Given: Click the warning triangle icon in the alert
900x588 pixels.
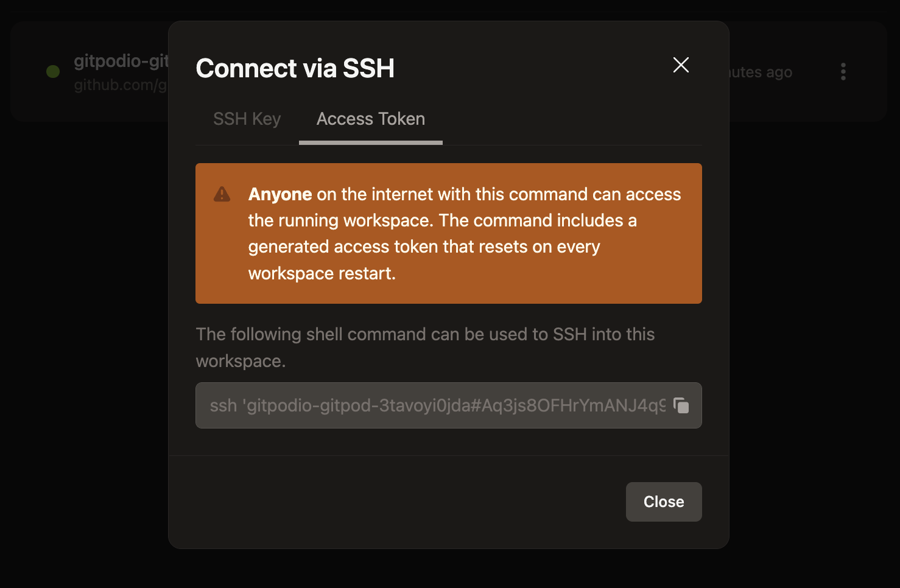Looking at the screenshot, I should [222, 194].
